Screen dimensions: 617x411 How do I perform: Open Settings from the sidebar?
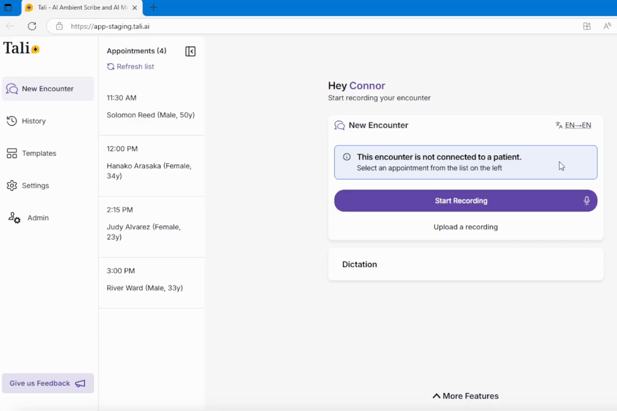35,185
